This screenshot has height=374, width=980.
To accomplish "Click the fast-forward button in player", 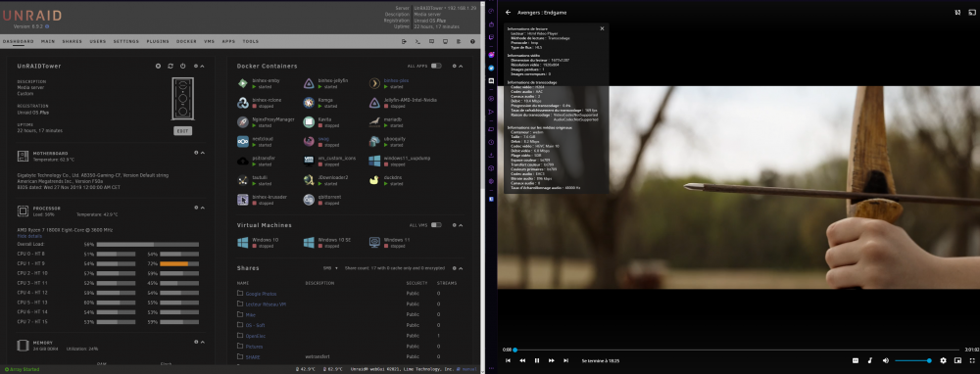I will click(551, 360).
